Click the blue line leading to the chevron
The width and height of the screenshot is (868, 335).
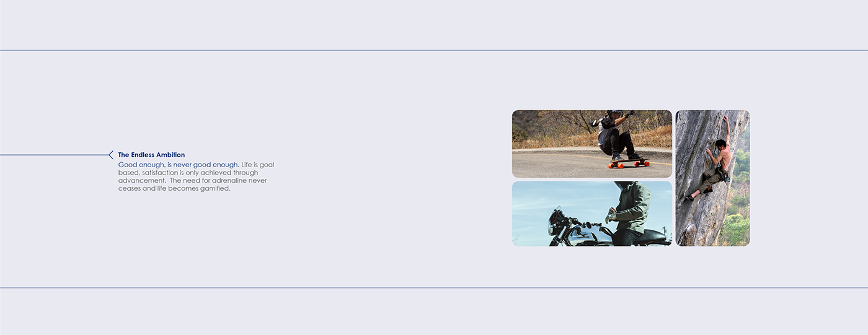pos(55,155)
